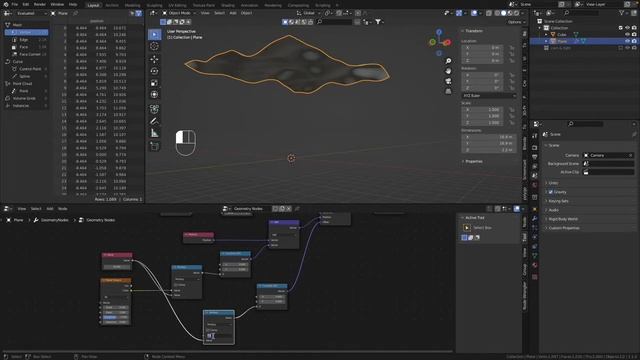Select the Move tool in viewport toolbar
This screenshot has width=640, height=360.
click(154, 59)
